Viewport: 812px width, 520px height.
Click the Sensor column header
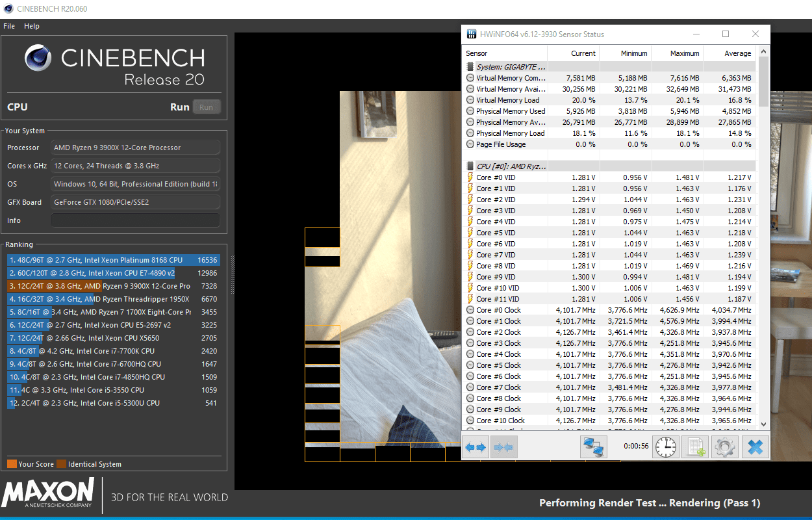505,53
